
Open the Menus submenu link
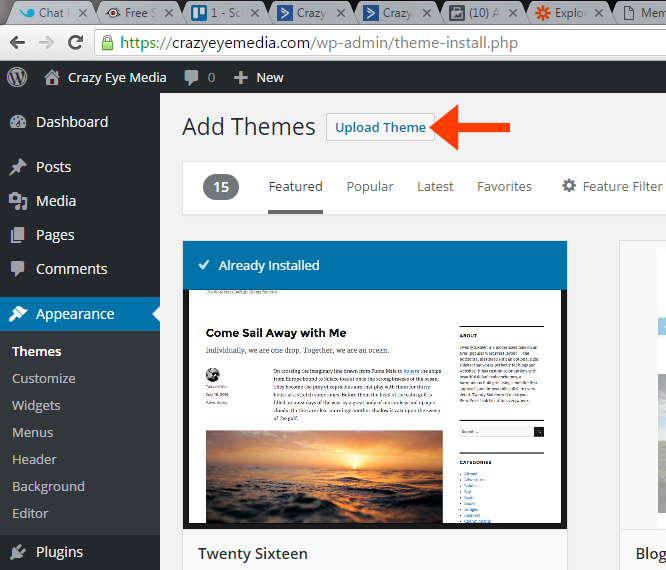pyautogui.click(x=33, y=432)
